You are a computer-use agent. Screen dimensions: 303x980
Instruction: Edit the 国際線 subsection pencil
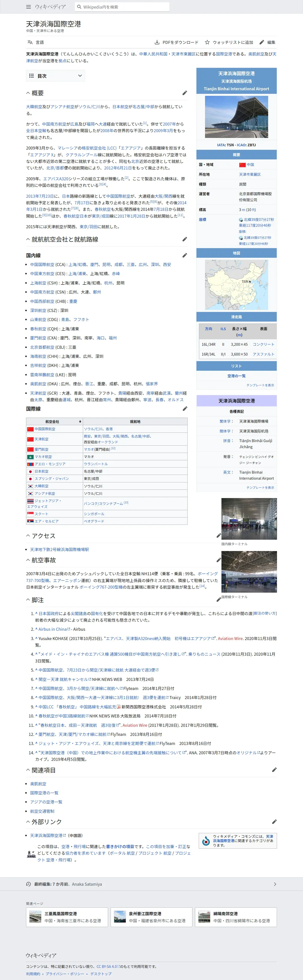point(185,409)
